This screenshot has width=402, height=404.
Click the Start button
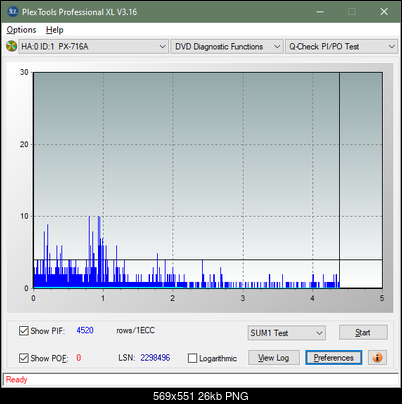point(363,332)
